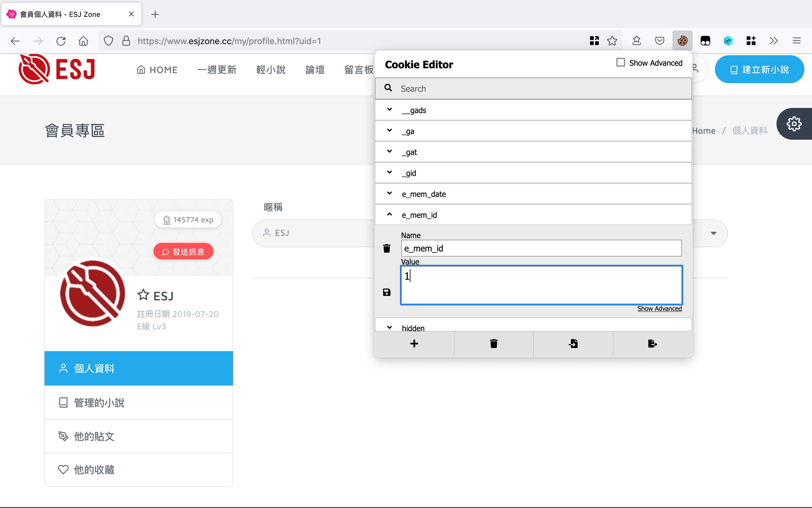
Task: Open the 一週更新 navigation item
Action: click(x=217, y=70)
